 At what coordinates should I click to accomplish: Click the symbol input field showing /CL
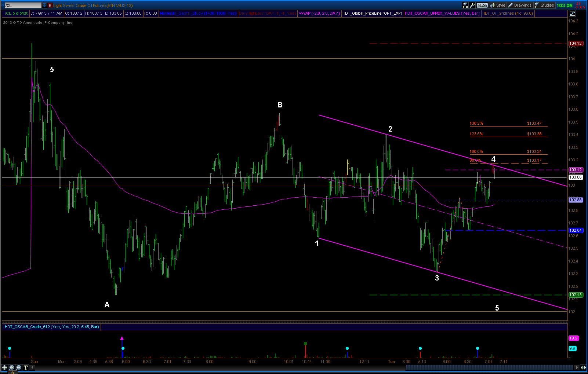[23, 5]
